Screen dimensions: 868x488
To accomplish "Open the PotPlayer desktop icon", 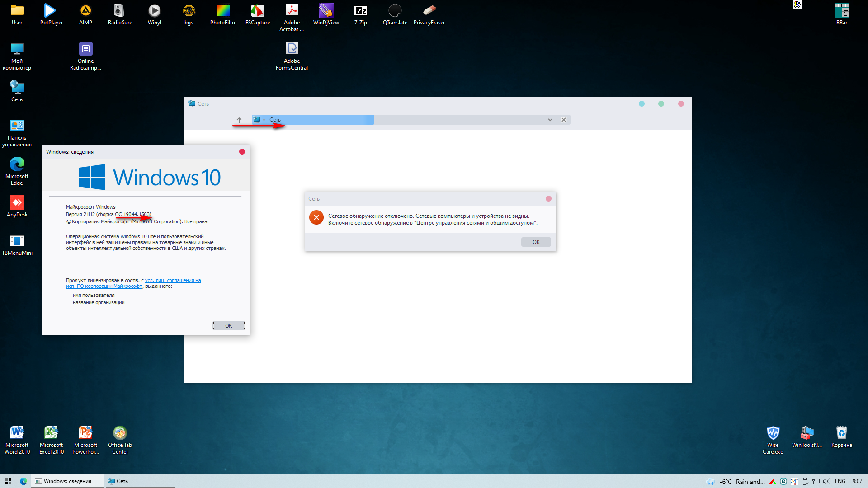I will (x=51, y=14).
